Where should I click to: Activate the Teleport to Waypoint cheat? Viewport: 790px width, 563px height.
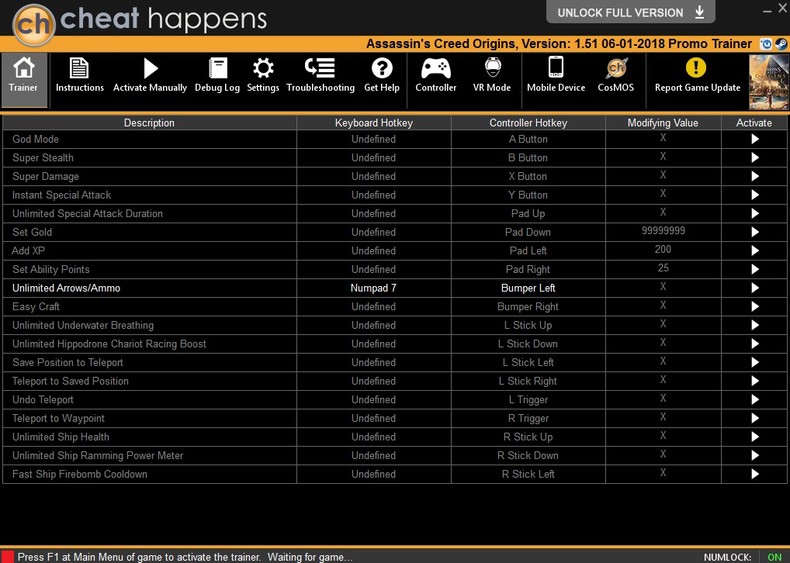[x=754, y=418]
